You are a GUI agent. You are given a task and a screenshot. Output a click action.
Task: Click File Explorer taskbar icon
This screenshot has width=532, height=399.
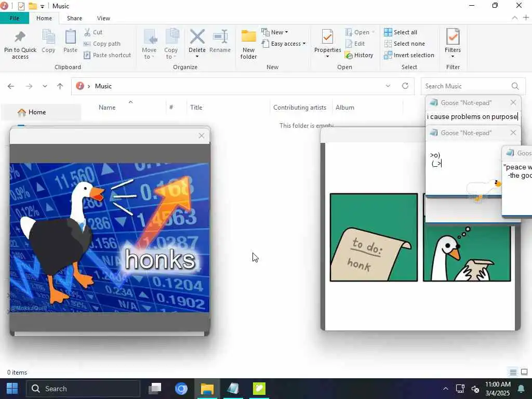click(x=207, y=389)
